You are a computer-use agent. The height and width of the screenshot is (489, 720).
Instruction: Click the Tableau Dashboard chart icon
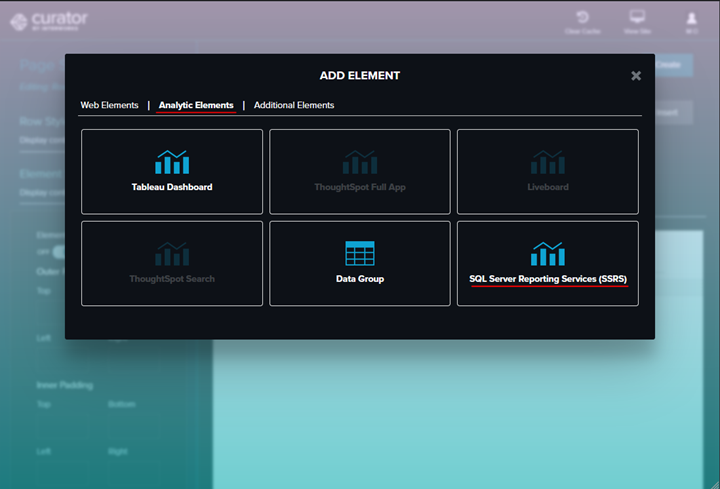point(172,162)
